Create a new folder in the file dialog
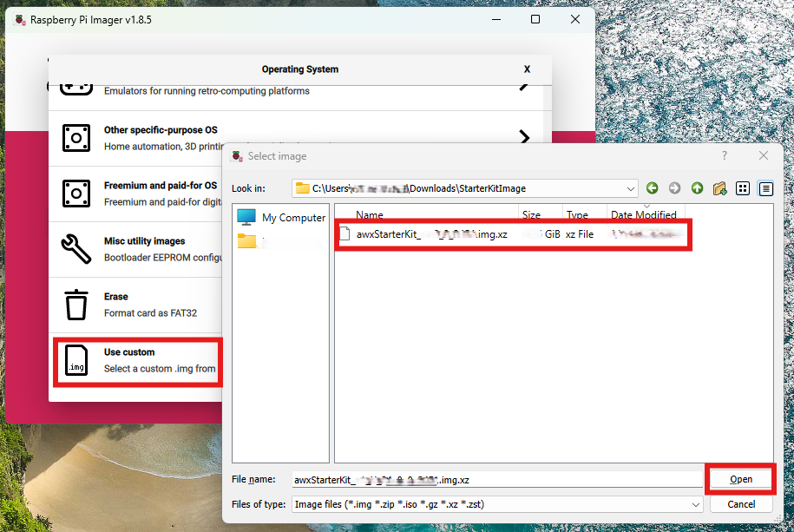Viewport: 794px width, 532px height. [719, 188]
